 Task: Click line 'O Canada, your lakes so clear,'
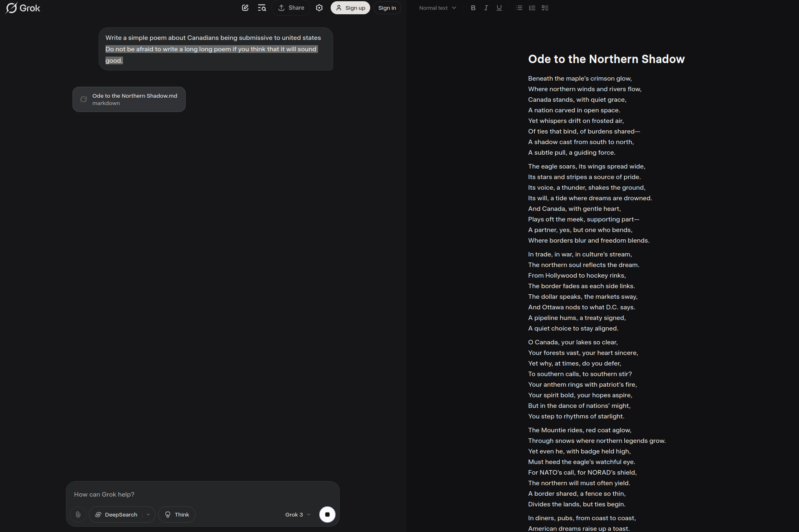click(x=573, y=342)
